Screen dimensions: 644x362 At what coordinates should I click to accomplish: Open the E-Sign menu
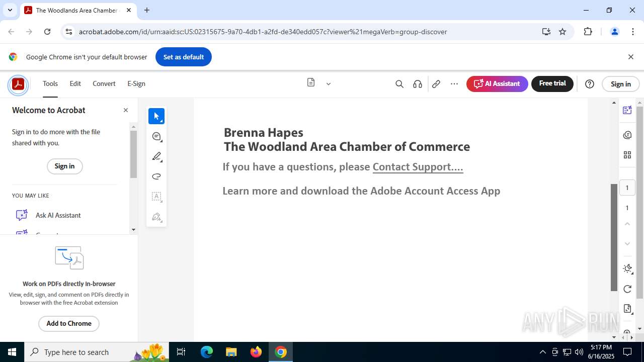coord(136,84)
